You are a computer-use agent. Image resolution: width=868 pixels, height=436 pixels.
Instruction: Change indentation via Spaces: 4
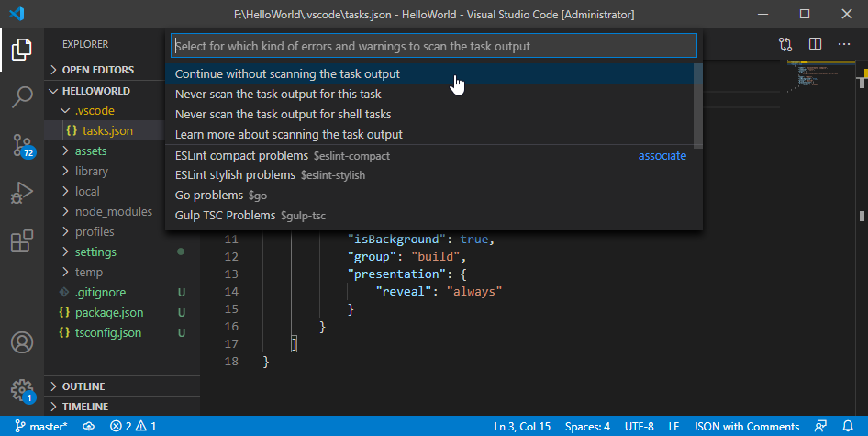[x=587, y=426]
